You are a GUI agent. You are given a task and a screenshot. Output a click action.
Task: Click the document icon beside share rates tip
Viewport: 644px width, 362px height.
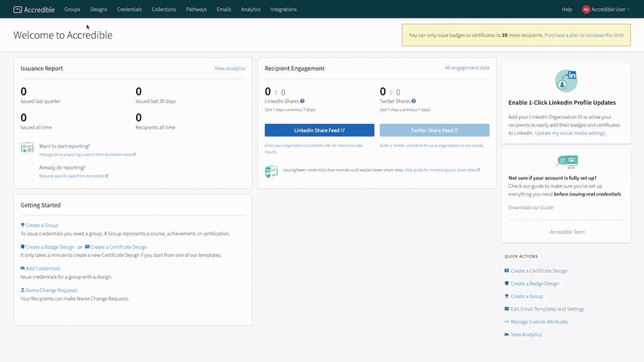click(271, 171)
